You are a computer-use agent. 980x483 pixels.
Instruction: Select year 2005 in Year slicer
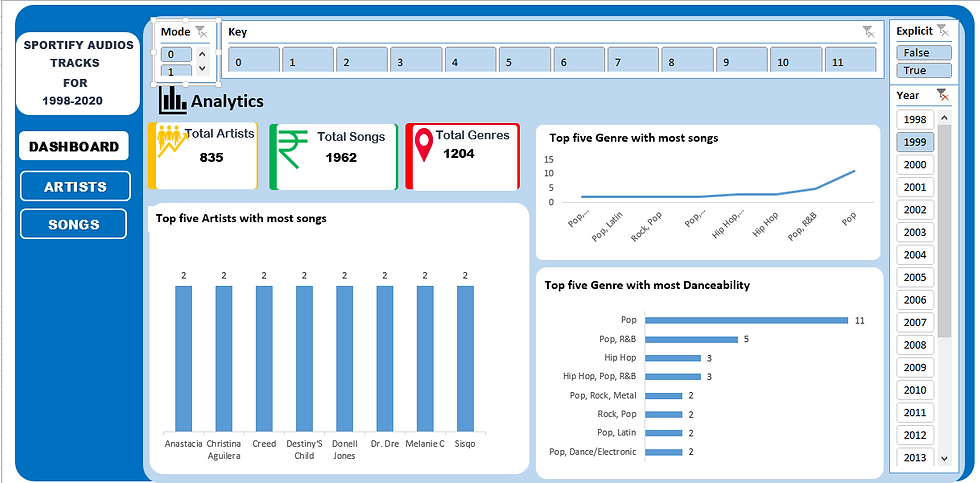915,277
